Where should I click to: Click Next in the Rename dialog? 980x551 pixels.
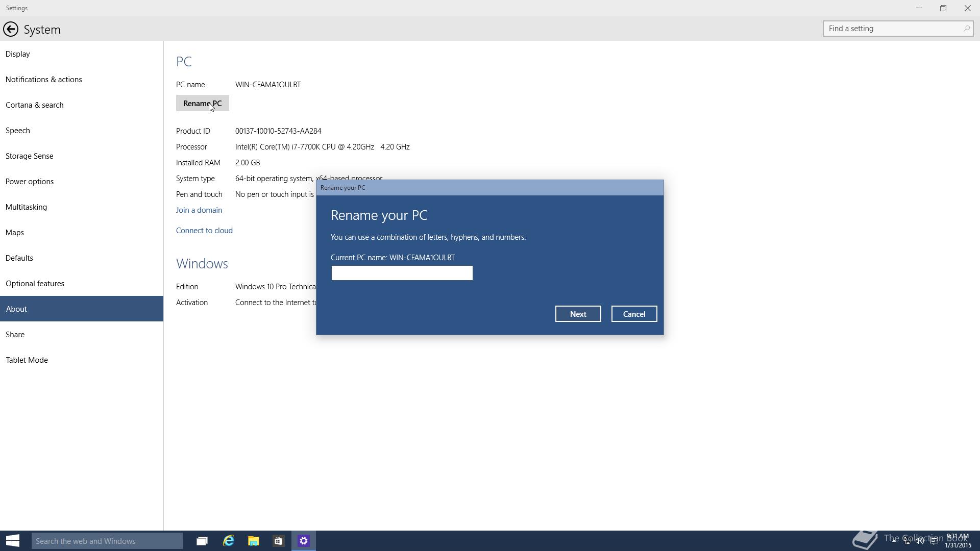(578, 314)
